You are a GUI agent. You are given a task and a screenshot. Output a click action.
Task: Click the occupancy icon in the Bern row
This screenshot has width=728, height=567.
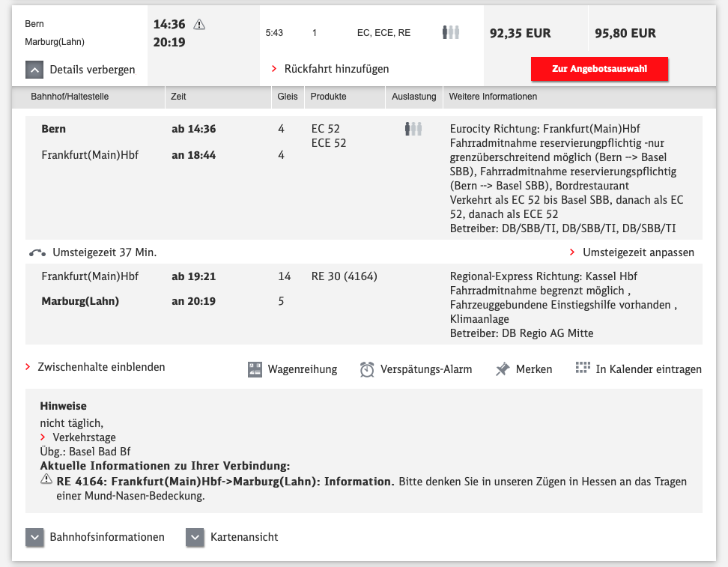(413, 129)
